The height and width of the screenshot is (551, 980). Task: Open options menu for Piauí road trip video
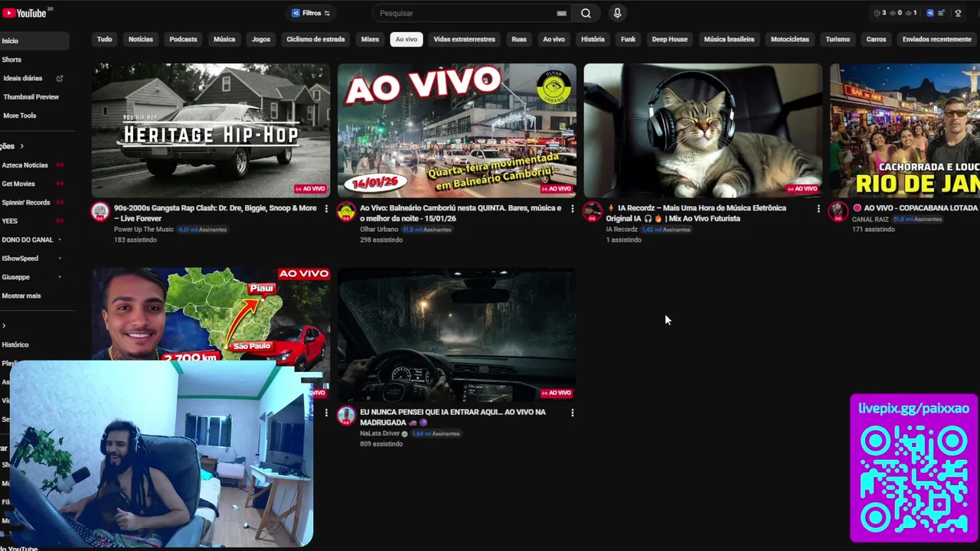click(326, 412)
